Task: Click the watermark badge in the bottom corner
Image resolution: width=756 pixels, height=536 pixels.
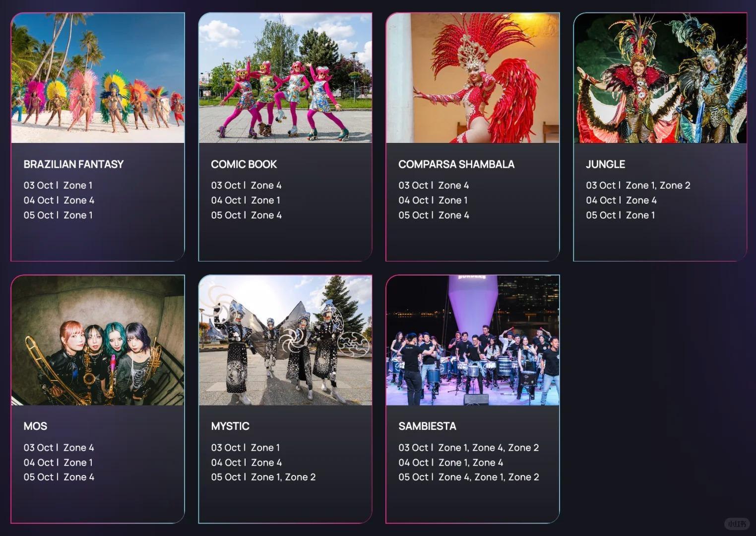Action: (x=737, y=524)
